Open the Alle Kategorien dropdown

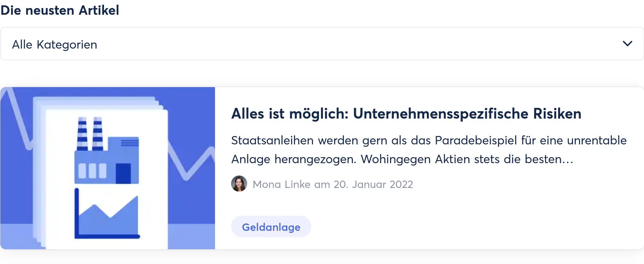coord(322,44)
